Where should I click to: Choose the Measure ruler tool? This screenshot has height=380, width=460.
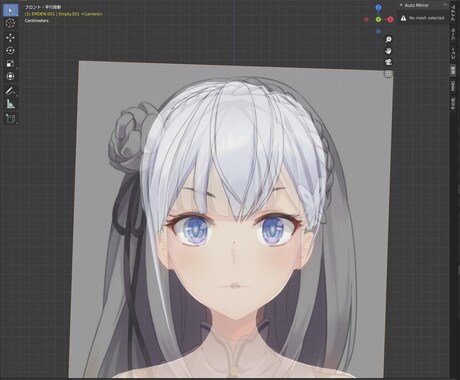10,104
